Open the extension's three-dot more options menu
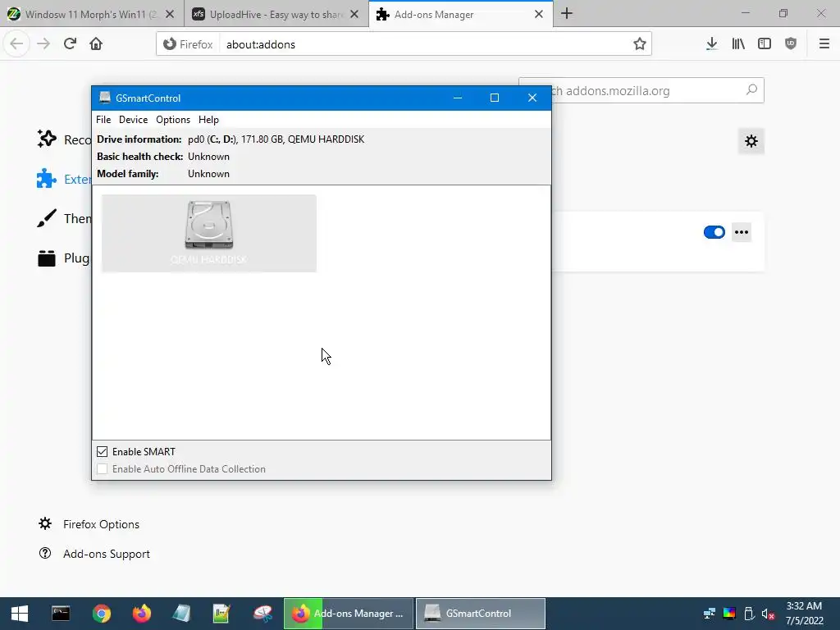This screenshot has width=840, height=630. [742, 232]
